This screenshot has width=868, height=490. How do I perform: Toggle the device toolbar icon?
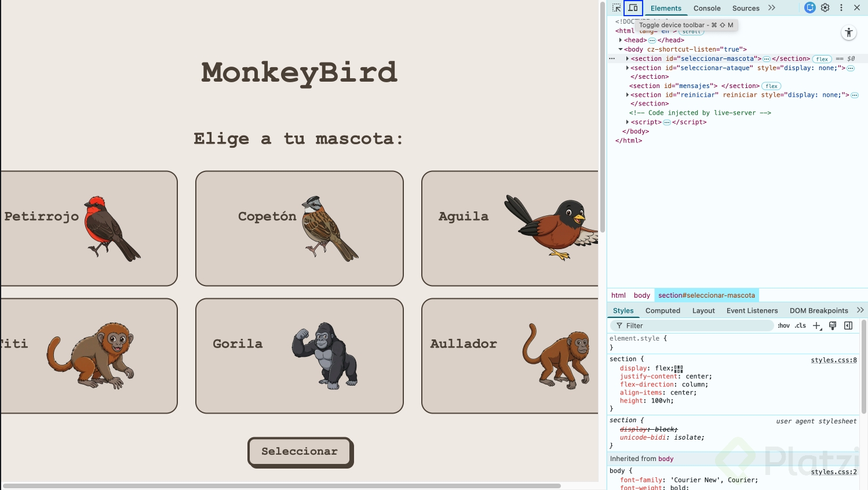click(x=633, y=8)
